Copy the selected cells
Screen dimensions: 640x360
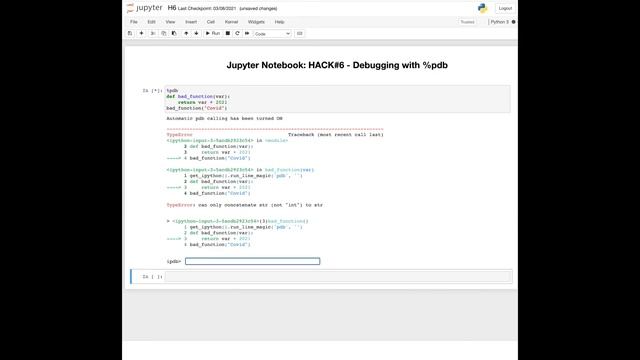pyautogui.click(x=164, y=33)
